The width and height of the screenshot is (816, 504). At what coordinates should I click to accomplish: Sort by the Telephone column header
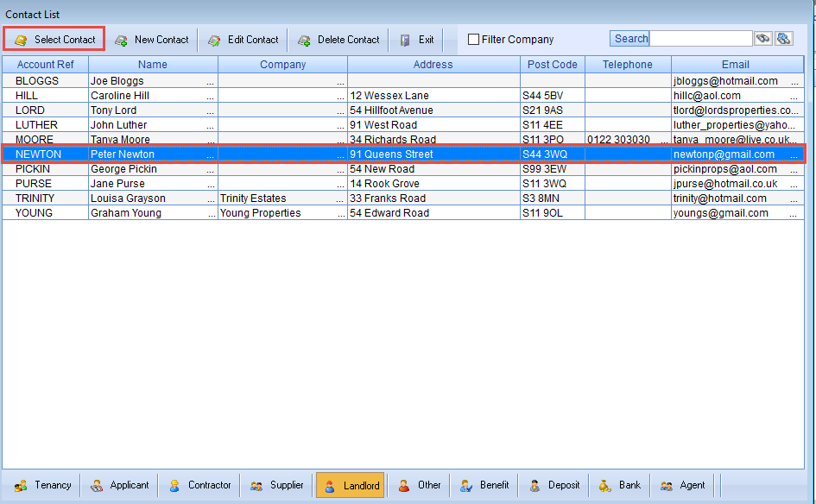[628, 65]
